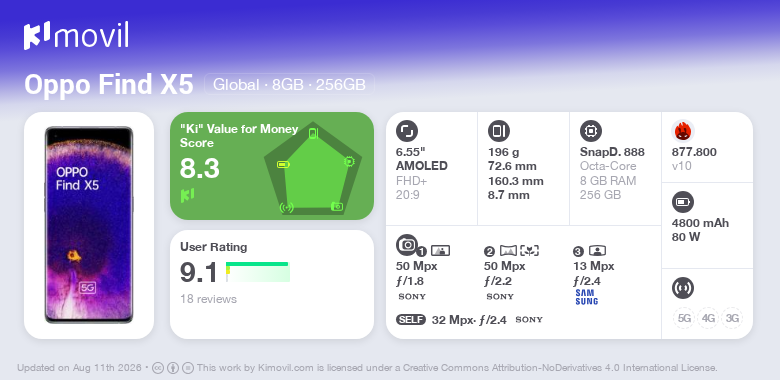The width and height of the screenshot is (780, 380).
Task: Click the battery icon above 4800 mAh
Action: [682, 202]
